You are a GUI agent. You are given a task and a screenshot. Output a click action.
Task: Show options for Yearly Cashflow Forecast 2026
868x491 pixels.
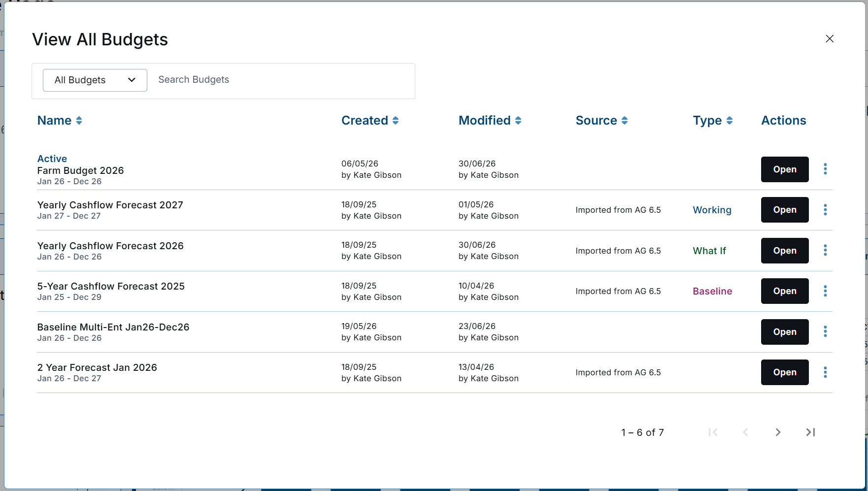click(x=825, y=250)
